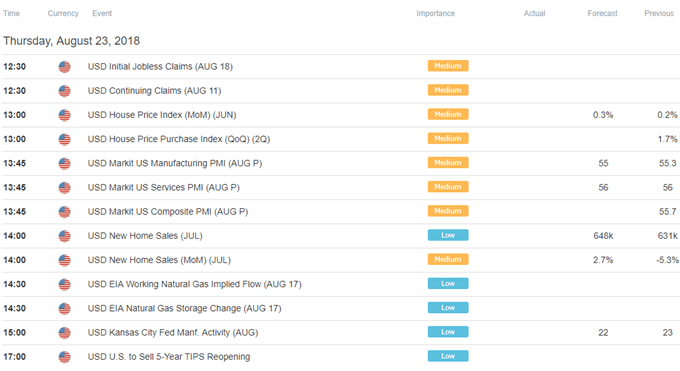
Task: Open the USD Continuing Claims (AUG 11) event
Action: tap(154, 91)
